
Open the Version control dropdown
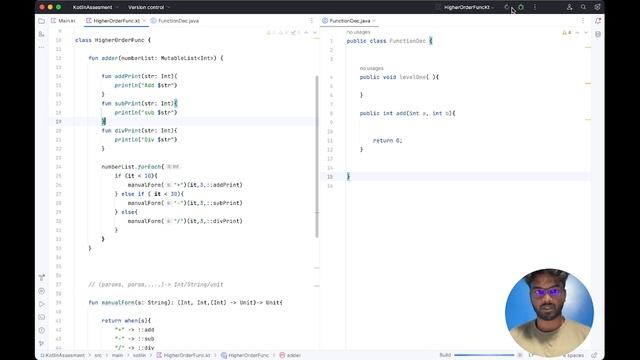(x=149, y=7)
